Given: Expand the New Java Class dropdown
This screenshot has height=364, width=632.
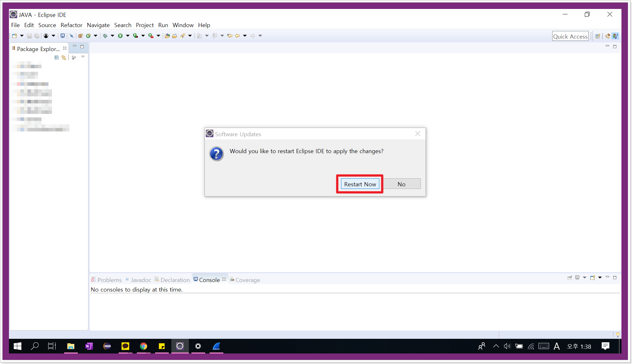Looking at the screenshot, I should (95, 36).
